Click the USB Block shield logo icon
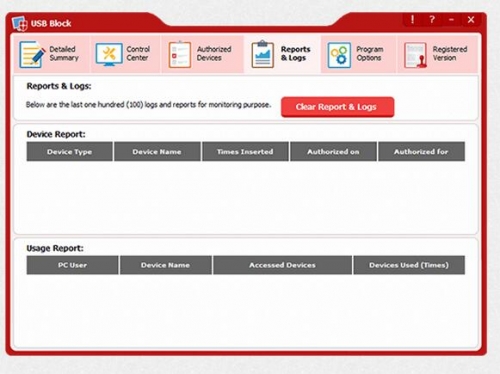500x374 pixels. [x=20, y=23]
